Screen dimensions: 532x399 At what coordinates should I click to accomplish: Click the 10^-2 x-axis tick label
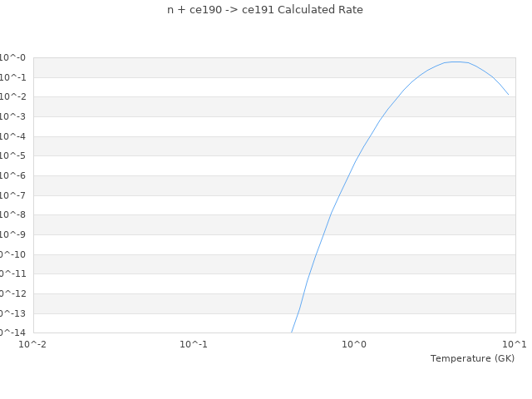coord(33,344)
